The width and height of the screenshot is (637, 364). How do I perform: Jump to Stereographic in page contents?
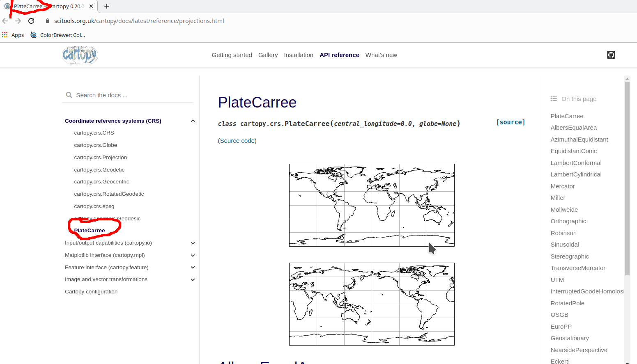click(x=570, y=256)
